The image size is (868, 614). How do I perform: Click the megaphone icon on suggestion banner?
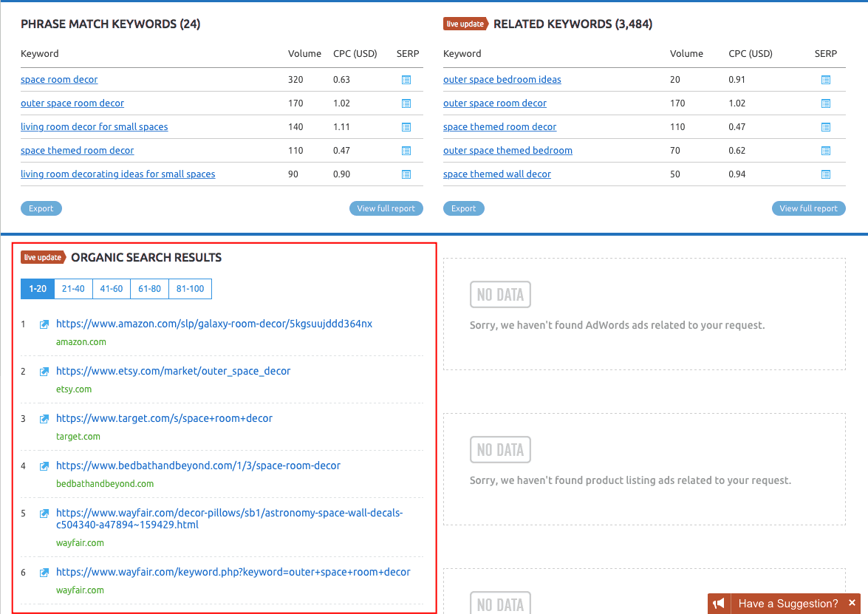point(718,603)
